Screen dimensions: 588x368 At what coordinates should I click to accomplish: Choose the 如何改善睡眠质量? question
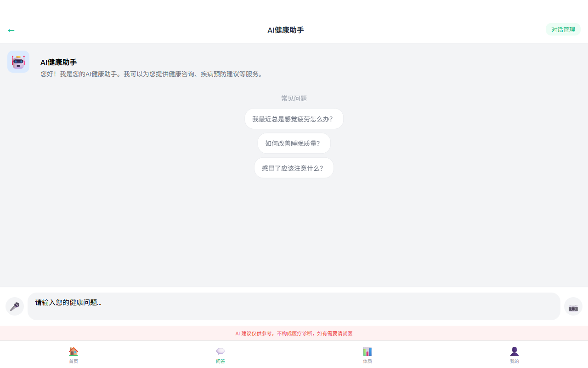click(x=294, y=144)
